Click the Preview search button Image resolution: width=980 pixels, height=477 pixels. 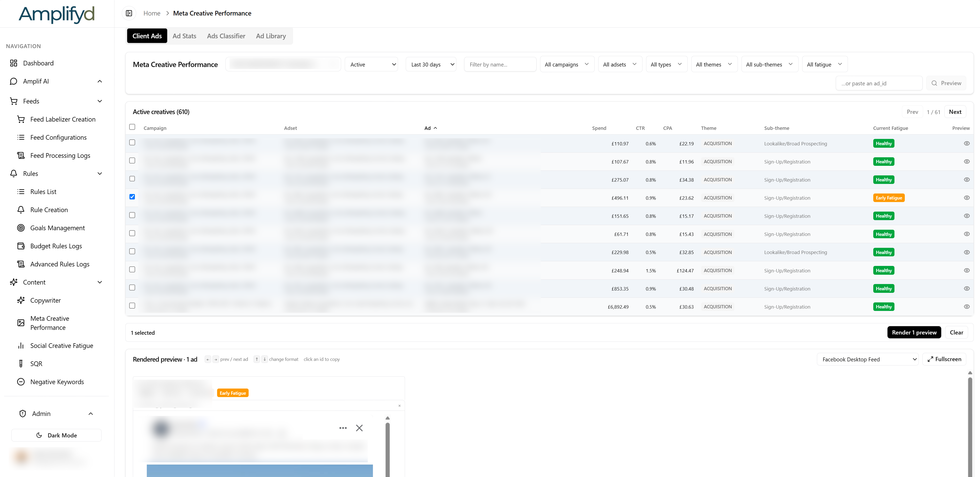(x=946, y=83)
